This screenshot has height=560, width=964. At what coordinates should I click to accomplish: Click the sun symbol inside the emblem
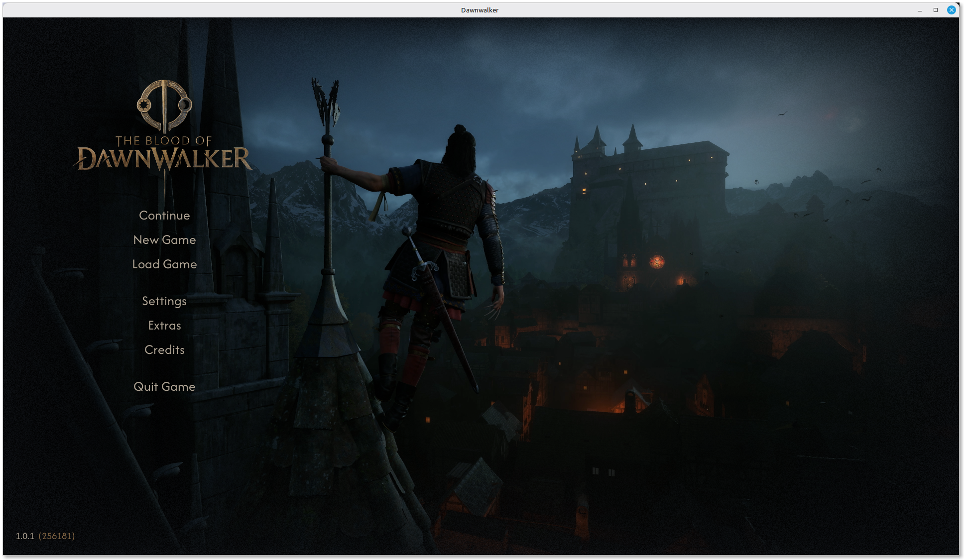(x=144, y=105)
